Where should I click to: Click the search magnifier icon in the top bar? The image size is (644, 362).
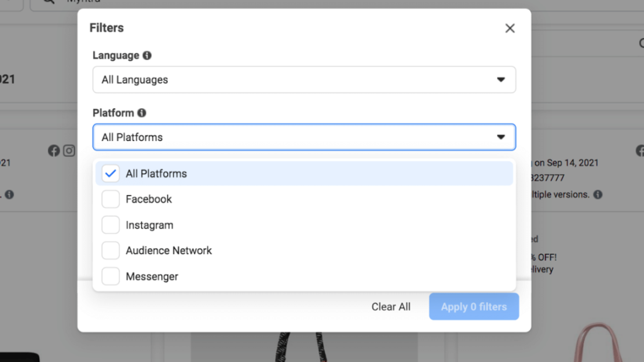50,2
